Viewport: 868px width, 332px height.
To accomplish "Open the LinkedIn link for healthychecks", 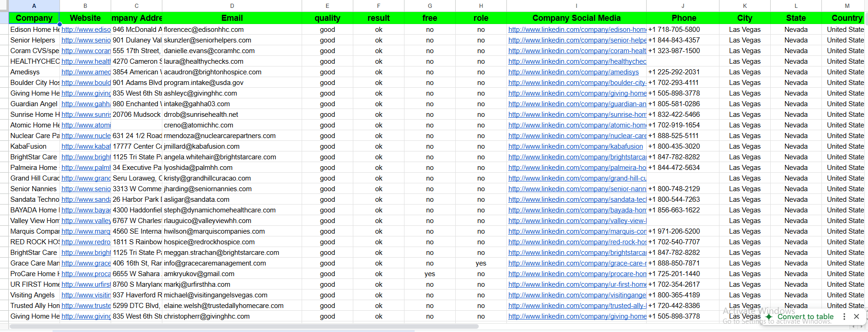I will pos(577,61).
